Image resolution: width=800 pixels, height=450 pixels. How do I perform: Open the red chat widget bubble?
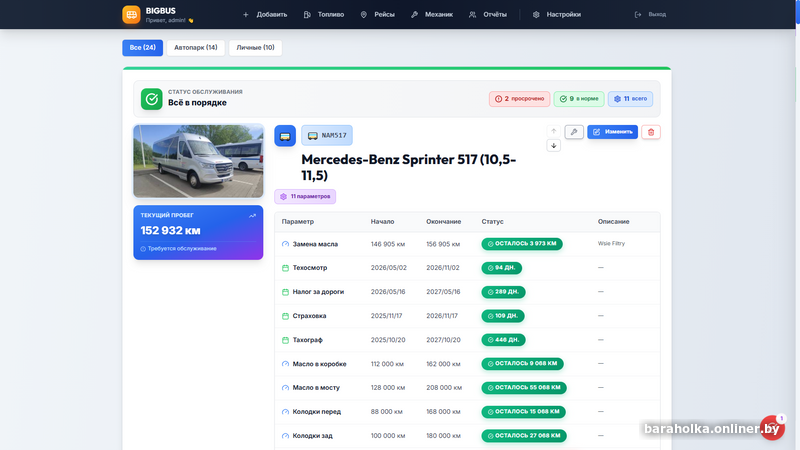(772, 428)
